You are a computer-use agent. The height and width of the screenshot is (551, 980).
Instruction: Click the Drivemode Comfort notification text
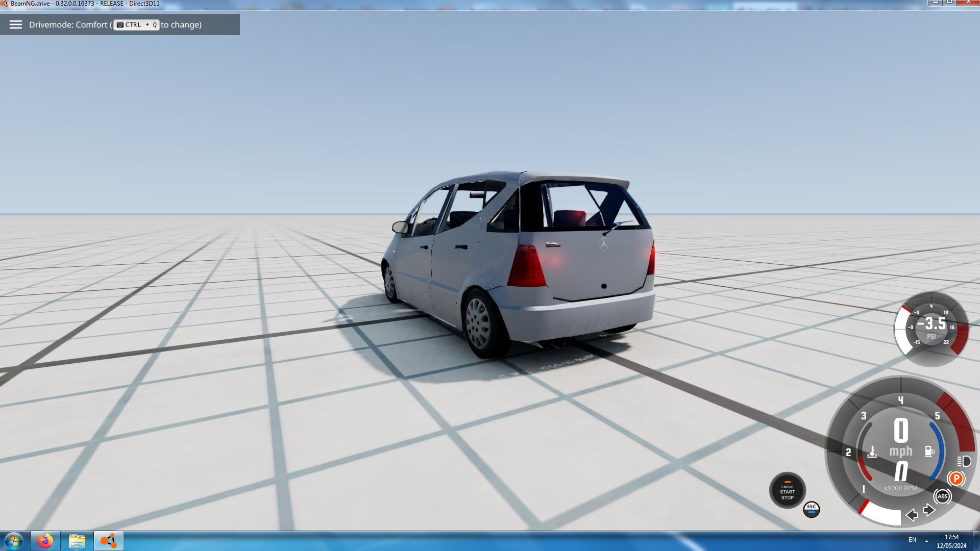(68, 24)
